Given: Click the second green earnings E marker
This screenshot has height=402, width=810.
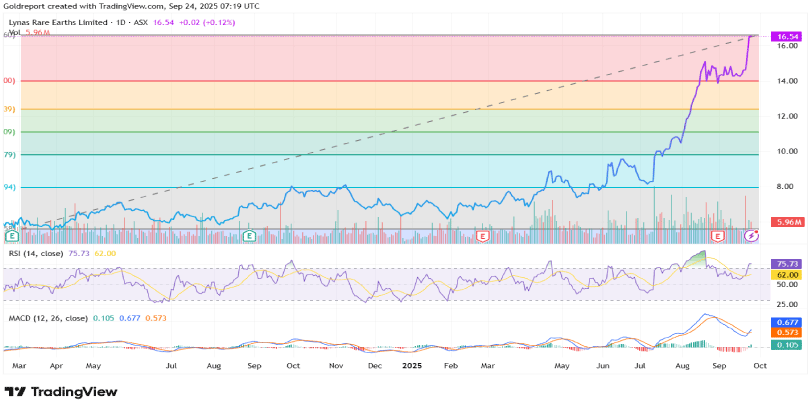Looking at the screenshot, I should (x=247, y=236).
